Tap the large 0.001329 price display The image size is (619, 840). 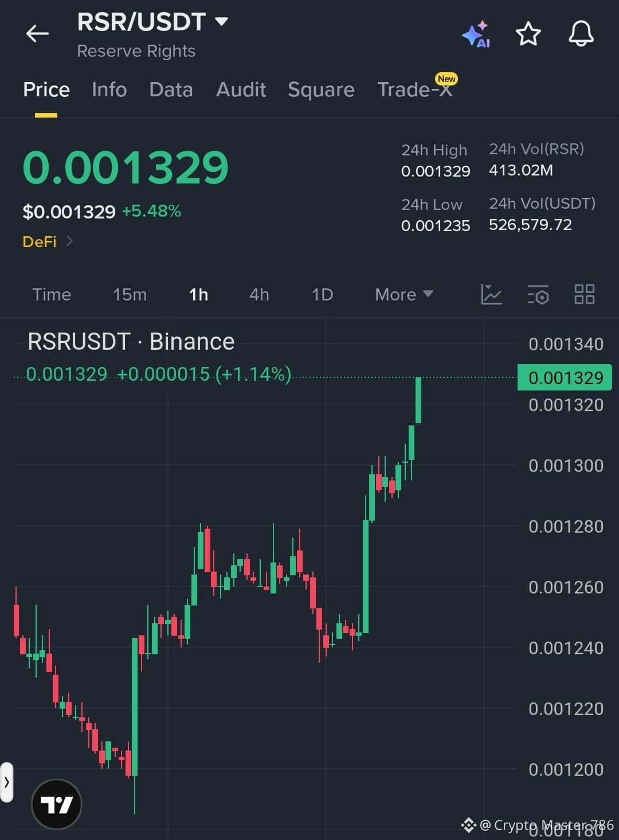tap(126, 167)
